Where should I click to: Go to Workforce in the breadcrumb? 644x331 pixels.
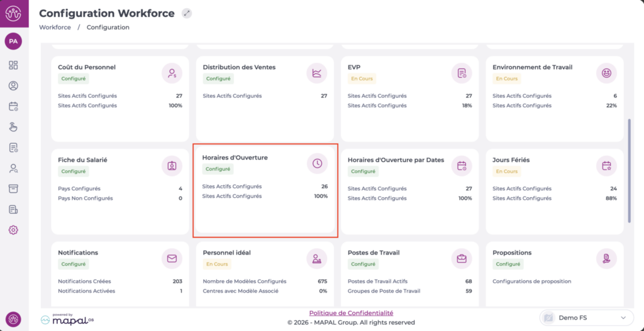point(55,28)
